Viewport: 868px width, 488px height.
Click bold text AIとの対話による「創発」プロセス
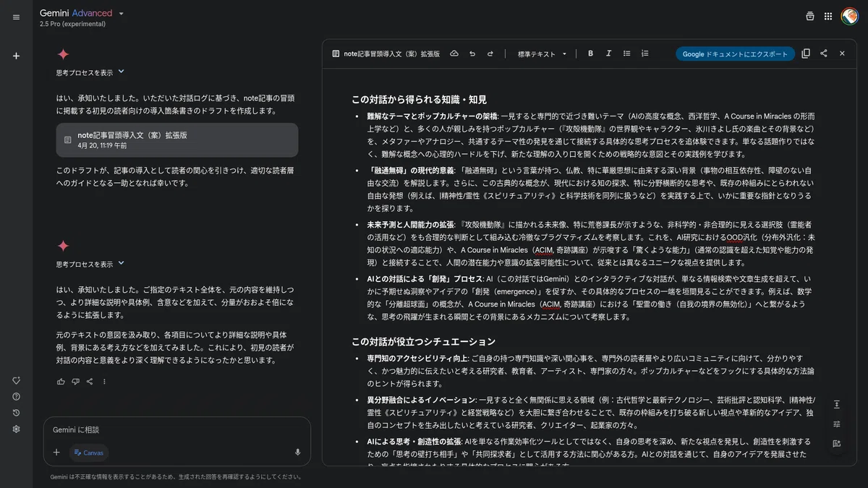pyautogui.click(x=425, y=278)
